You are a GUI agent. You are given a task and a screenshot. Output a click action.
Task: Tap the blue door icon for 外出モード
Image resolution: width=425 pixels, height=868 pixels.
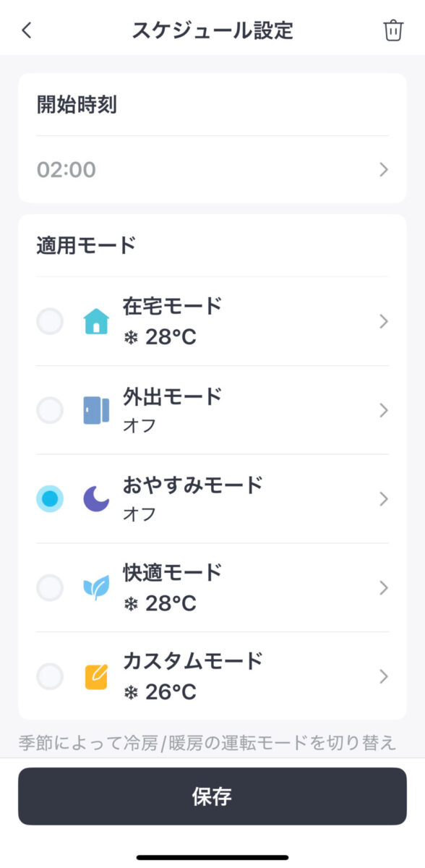(96, 410)
